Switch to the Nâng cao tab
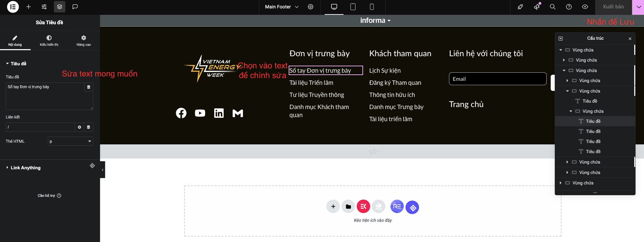 pos(84,40)
